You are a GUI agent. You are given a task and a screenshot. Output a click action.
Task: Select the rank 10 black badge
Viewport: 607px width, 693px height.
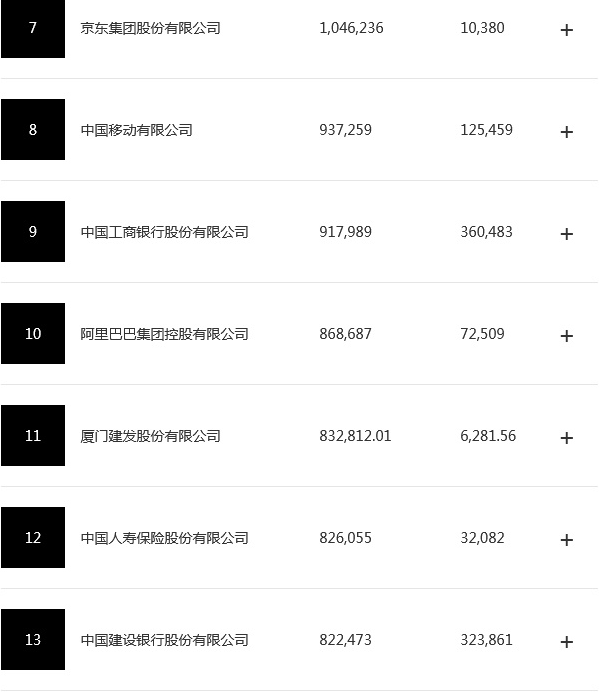tap(33, 334)
